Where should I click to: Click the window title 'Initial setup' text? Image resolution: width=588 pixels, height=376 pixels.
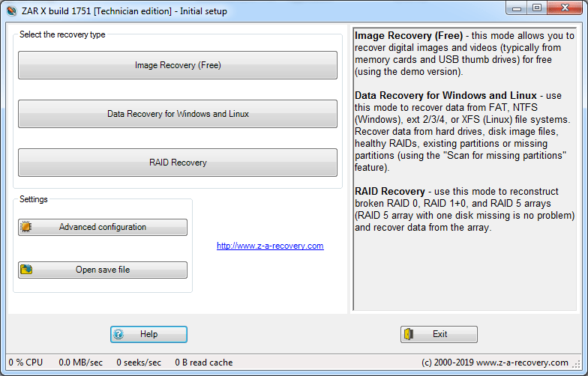pos(203,11)
